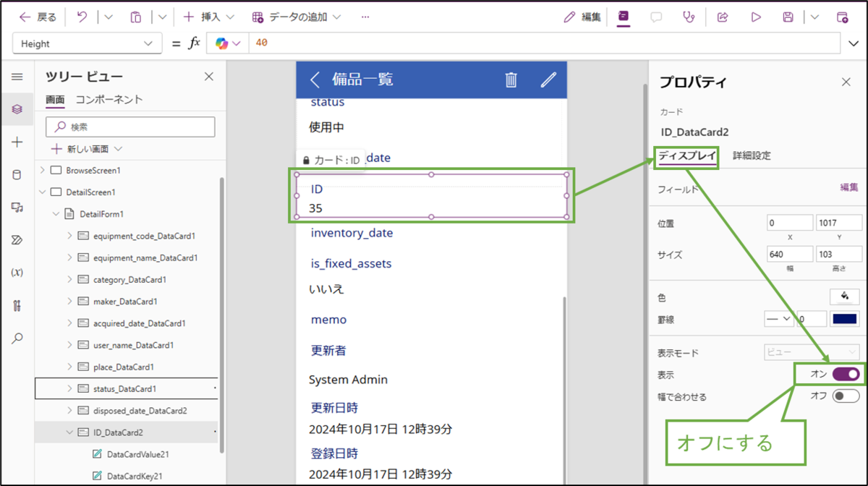Image resolution: width=868 pixels, height=486 pixels.
Task: Click the fx formula icon
Action: [x=194, y=43]
